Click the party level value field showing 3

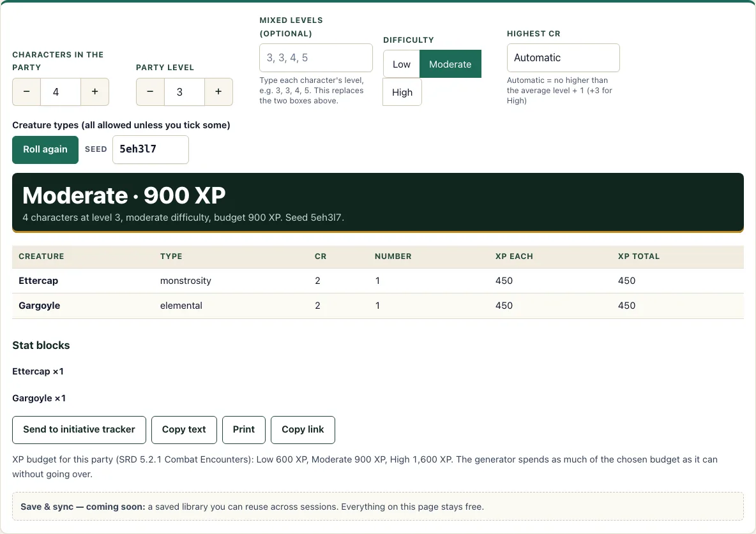pos(184,92)
